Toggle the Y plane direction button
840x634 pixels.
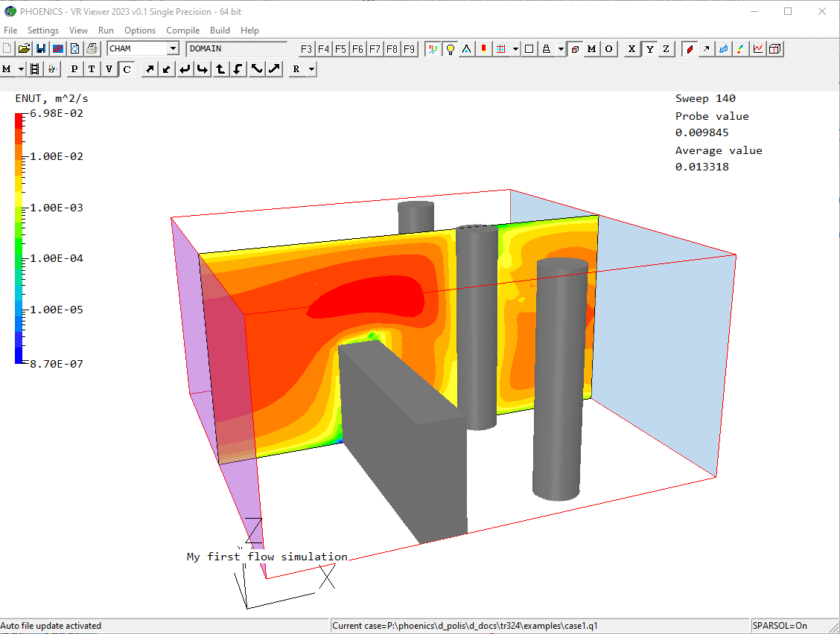649,49
